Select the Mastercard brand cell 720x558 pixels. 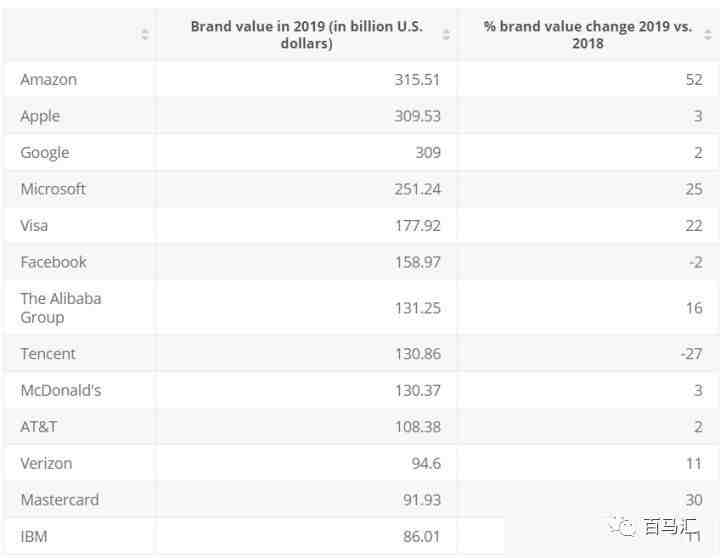tap(60, 500)
